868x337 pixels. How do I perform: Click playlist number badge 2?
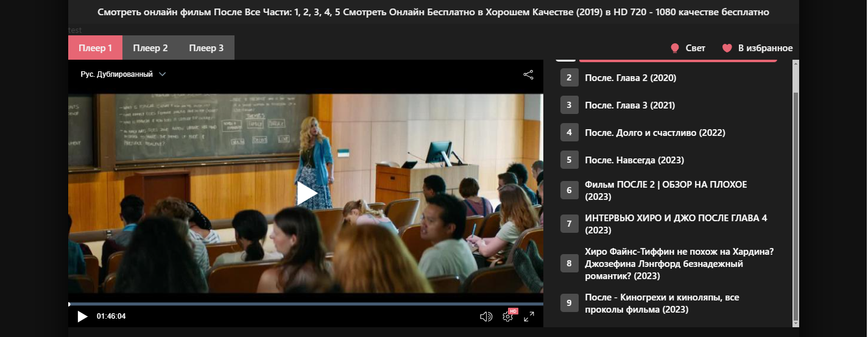tap(569, 77)
